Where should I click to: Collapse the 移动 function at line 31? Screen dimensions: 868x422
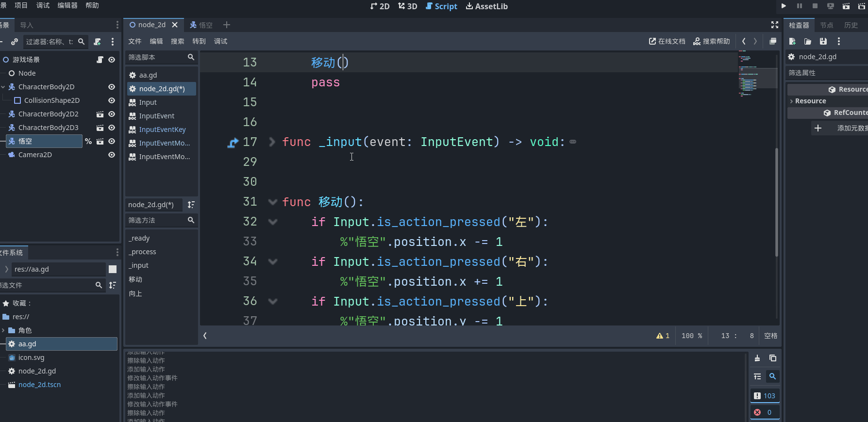[272, 202]
